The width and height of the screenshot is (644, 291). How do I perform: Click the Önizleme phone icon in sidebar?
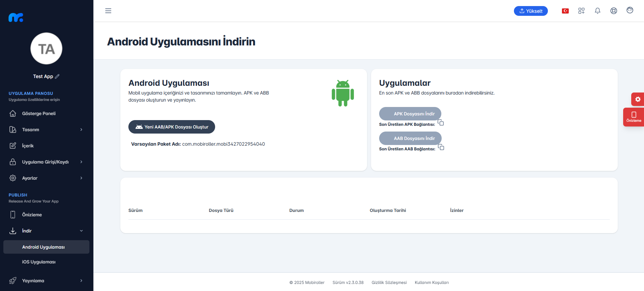(x=13, y=215)
